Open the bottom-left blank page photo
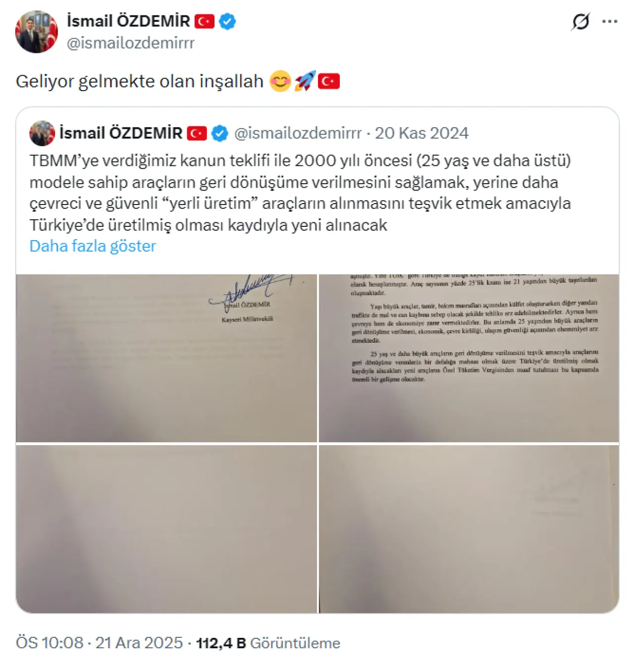Screen dimensions: 634x672 tap(166, 529)
